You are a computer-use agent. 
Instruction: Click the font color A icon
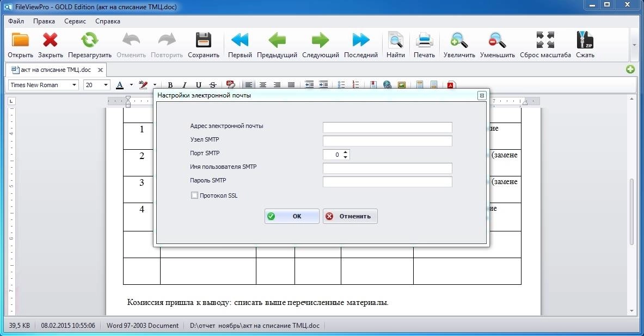click(x=120, y=85)
